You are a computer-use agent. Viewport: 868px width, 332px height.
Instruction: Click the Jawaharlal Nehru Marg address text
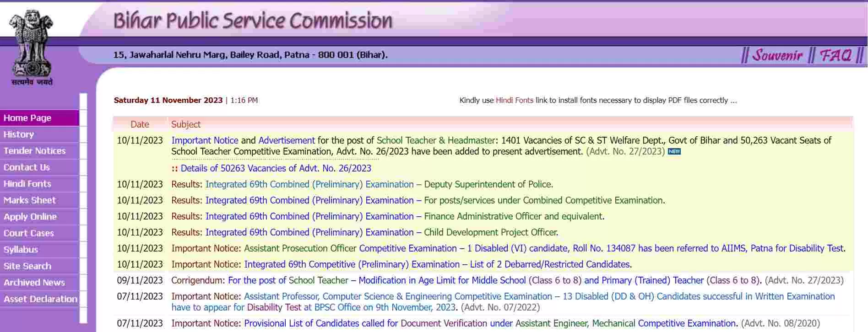(x=250, y=55)
